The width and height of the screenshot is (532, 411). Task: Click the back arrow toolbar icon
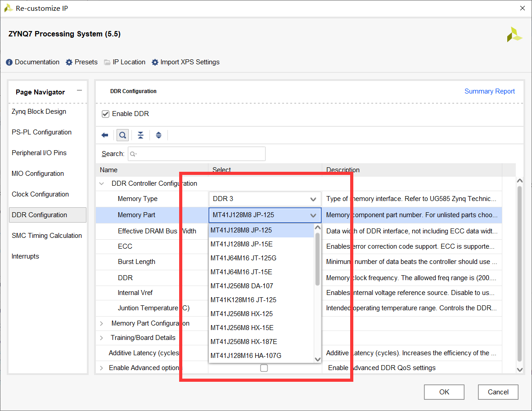105,135
